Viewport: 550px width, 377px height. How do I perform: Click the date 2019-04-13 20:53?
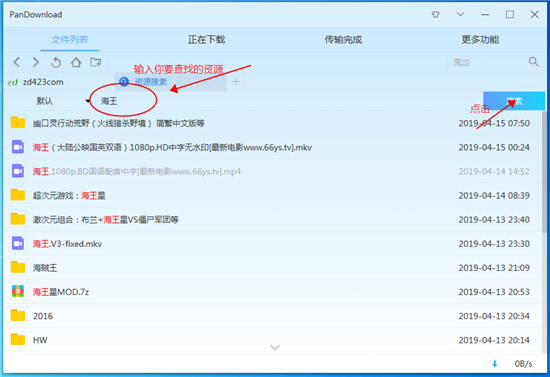pos(494,292)
